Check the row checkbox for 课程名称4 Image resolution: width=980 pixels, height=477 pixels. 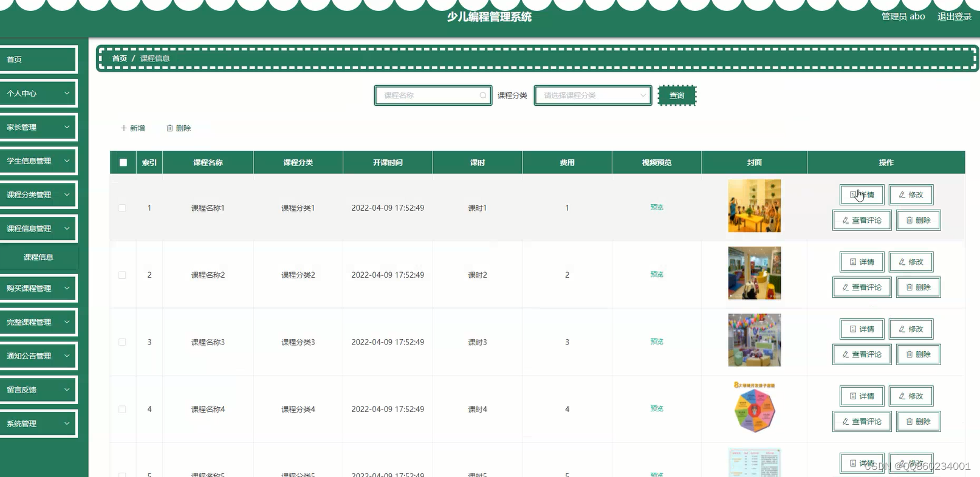[122, 410]
